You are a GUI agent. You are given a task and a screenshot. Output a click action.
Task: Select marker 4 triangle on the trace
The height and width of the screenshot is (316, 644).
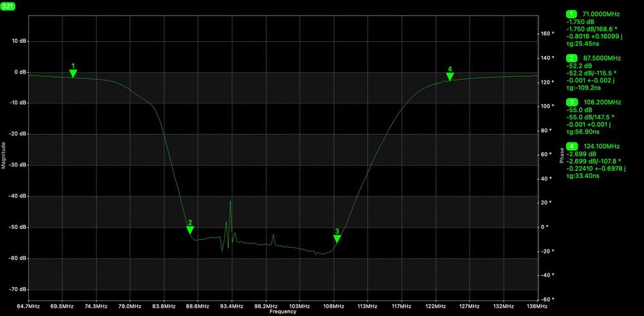(x=450, y=77)
